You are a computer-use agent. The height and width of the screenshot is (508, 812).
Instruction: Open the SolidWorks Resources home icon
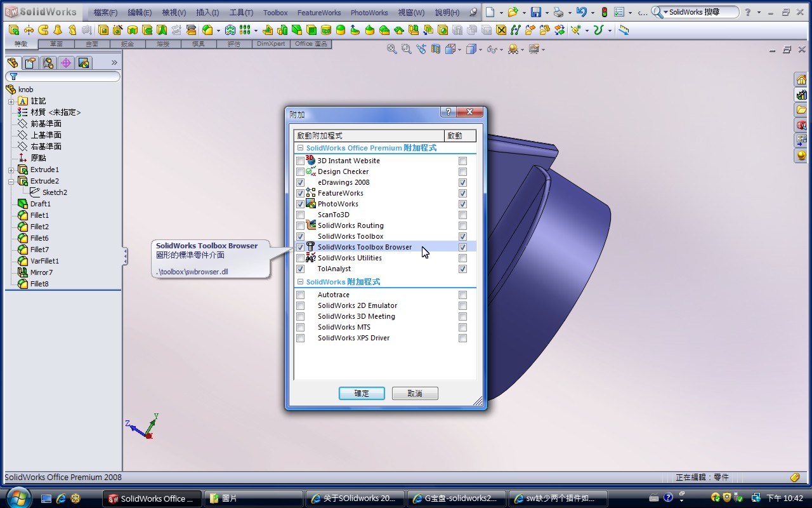(801, 79)
